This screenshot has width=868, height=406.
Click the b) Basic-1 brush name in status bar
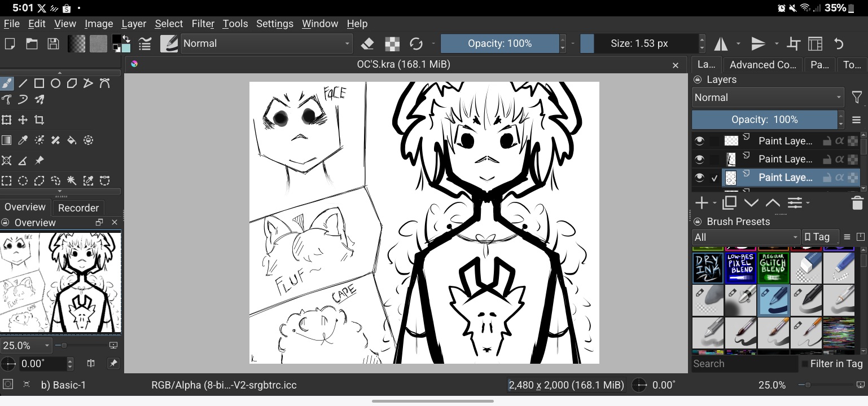[64, 385]
